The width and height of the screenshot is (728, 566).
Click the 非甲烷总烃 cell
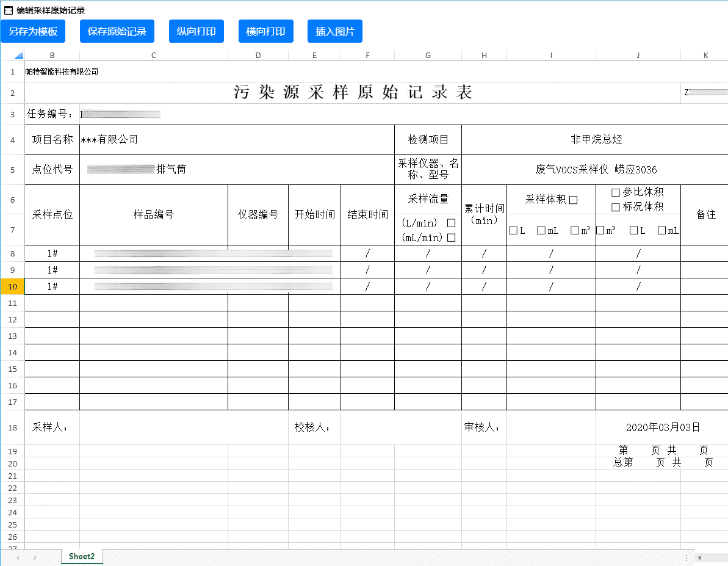click(596, 139)
